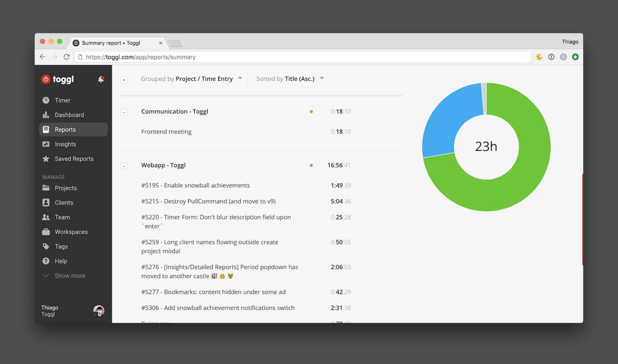Image resolution: width=618 pixels, height=364 pixels.
Task: Collapse the Webapp - Toggl group
Action: tap(124, 166)
